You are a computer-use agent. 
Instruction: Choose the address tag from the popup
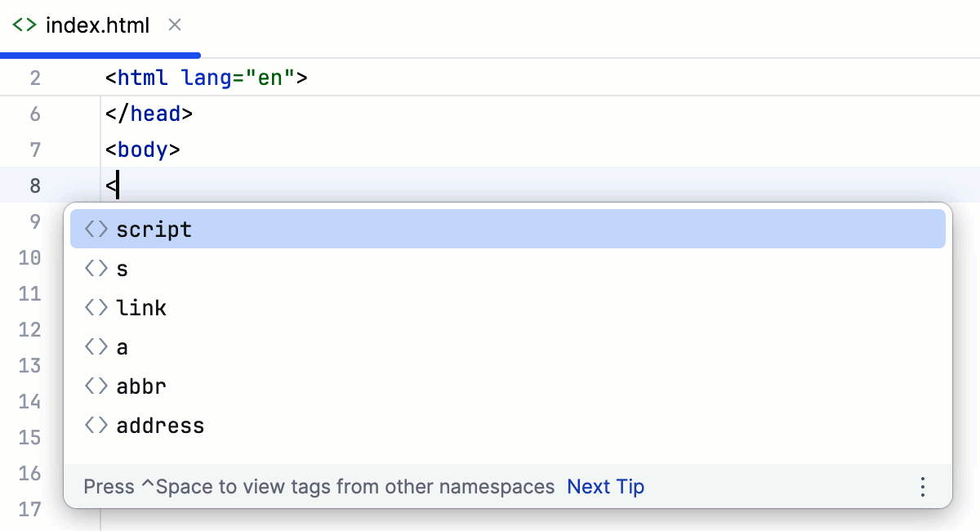point(160,425)
